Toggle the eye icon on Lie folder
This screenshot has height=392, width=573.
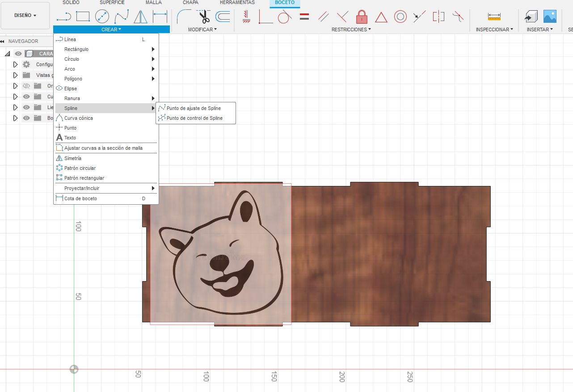26,107
